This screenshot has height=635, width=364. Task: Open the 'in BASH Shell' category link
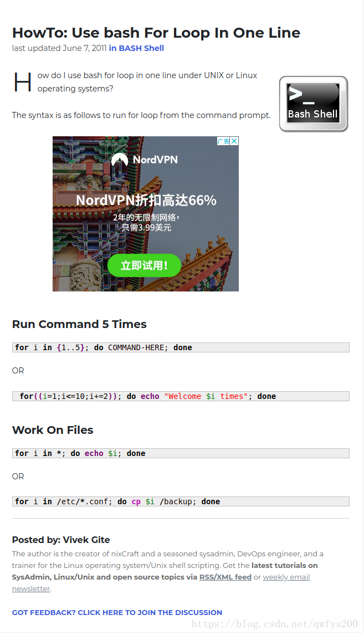point(136,48)
